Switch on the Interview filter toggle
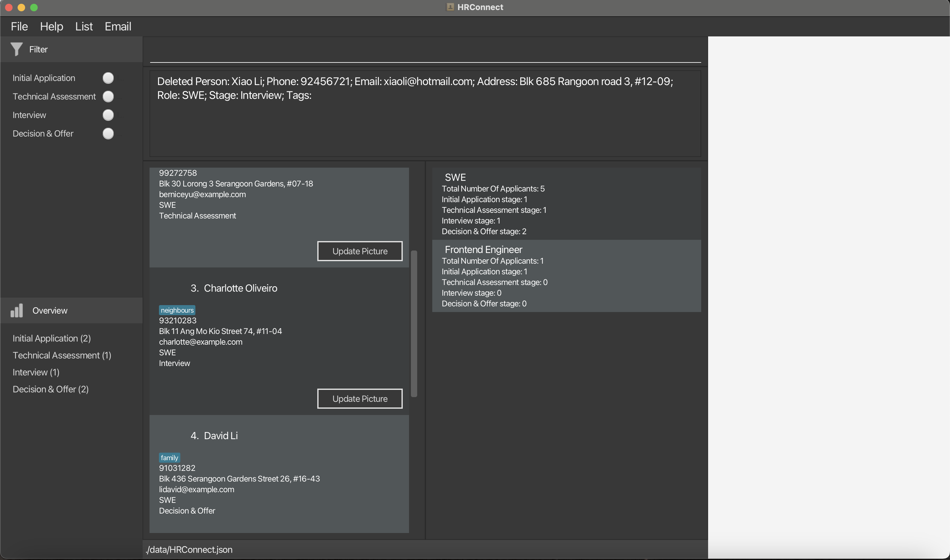This screenshot has width=950, height=560. 108,115
